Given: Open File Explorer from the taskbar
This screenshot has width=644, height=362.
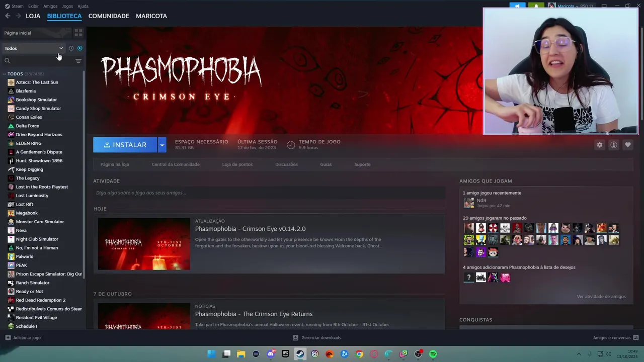Looking at the screenshot, I should coord(241,354).
